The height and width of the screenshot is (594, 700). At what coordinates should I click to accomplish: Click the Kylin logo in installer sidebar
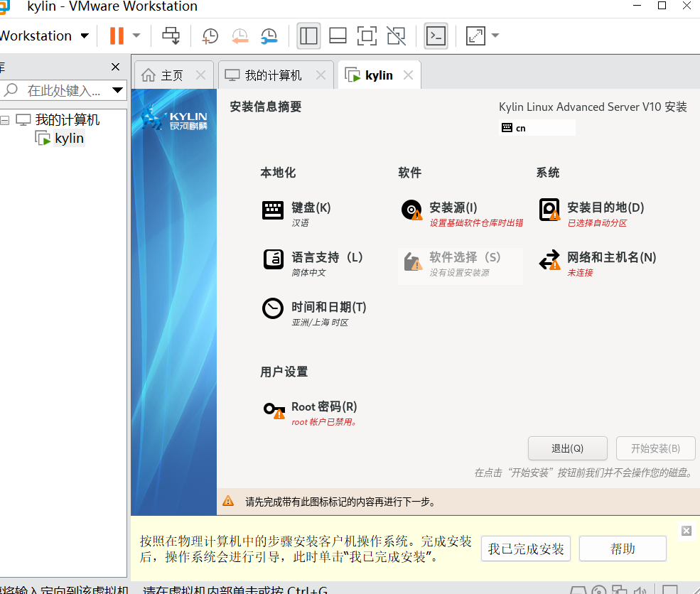click(174, 119)
